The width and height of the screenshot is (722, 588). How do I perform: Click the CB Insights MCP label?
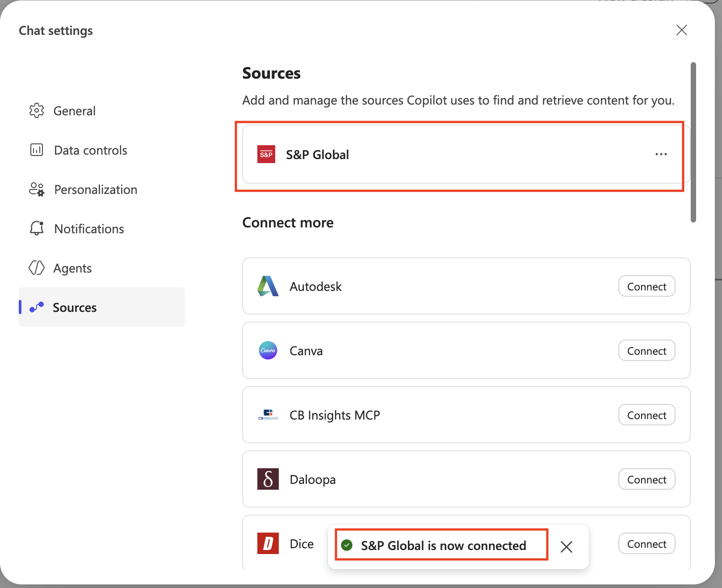tap(335, 415)
